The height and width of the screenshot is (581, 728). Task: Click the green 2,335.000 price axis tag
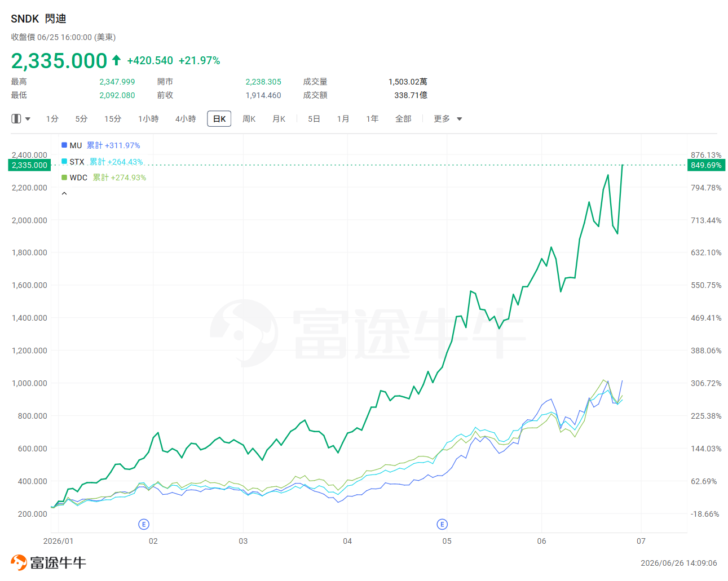point(30,165)
